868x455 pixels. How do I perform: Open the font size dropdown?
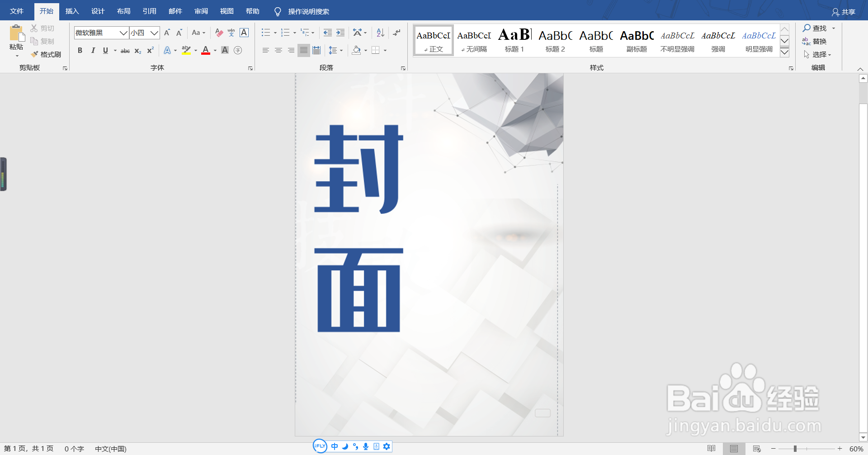click(x=154, y=33)
